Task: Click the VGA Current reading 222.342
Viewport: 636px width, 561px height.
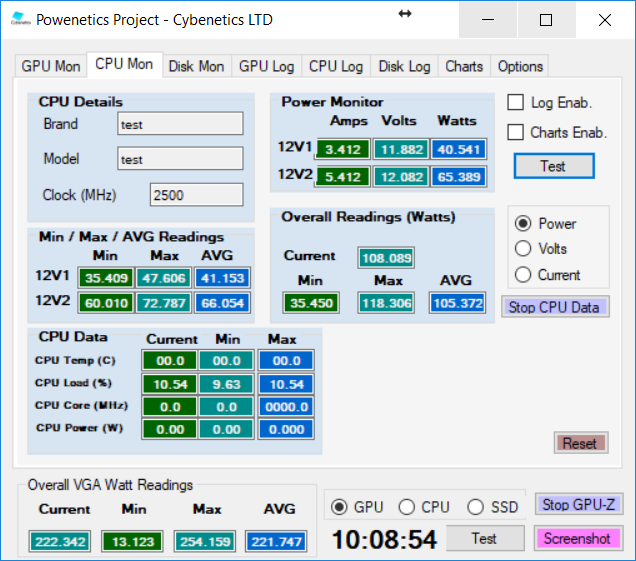Action: point(60,541)
